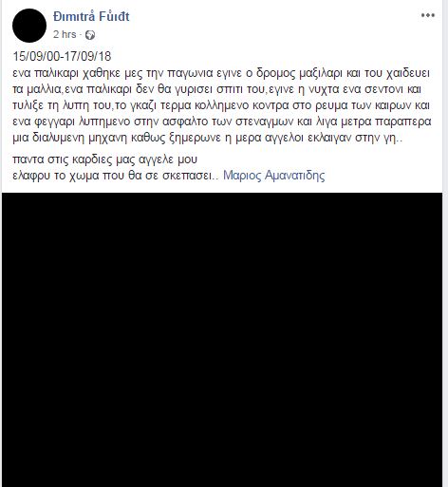Image resolution: width=448 pixels, height=487 pixels.
Task: Click the text "ελαφρυ το χωμα που θα σε σκεπασει"
Action: pos(112,176)
